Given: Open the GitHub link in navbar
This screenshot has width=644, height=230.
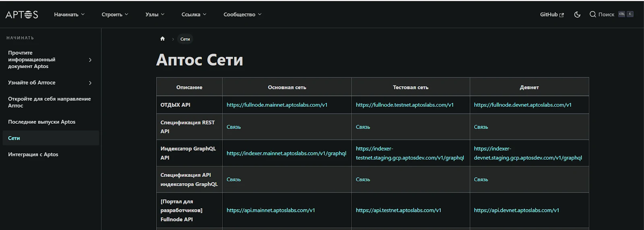Looking at the screenshot, I should [552, 15].
